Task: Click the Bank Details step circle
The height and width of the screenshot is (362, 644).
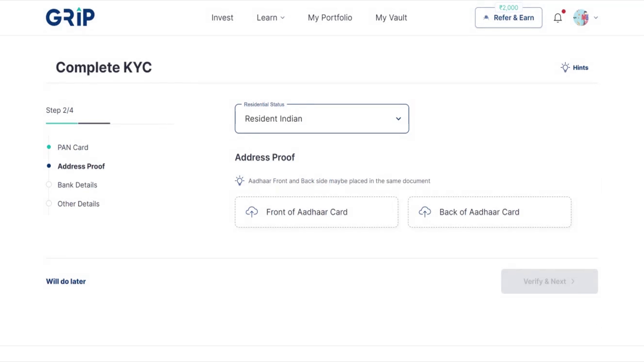Action: pos(49,184)
